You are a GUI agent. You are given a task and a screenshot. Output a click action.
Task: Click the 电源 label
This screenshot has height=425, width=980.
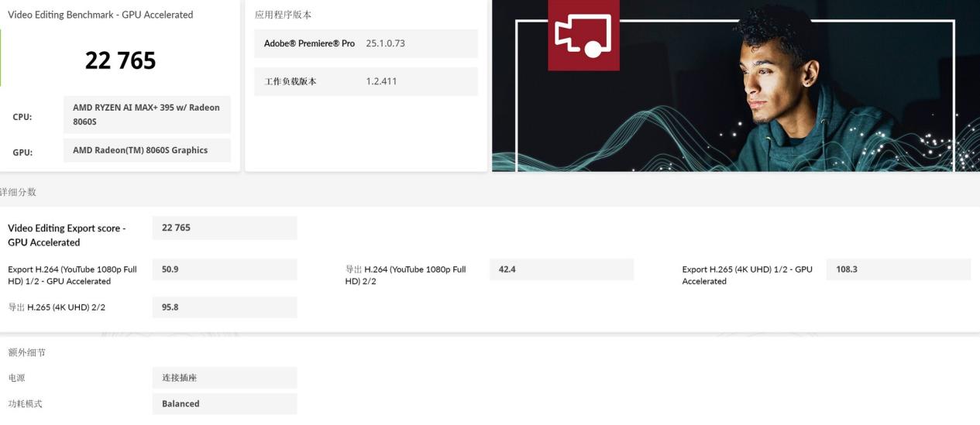click(17, 379)
